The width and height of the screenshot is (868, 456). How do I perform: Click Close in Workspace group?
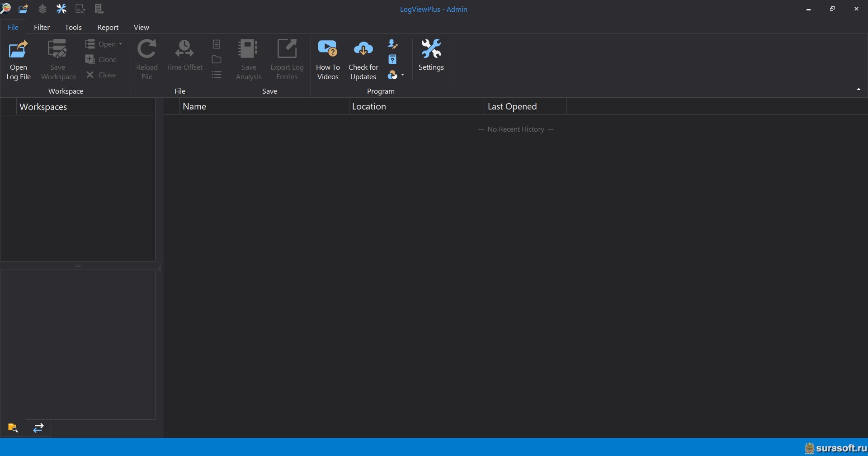point(101,75)
